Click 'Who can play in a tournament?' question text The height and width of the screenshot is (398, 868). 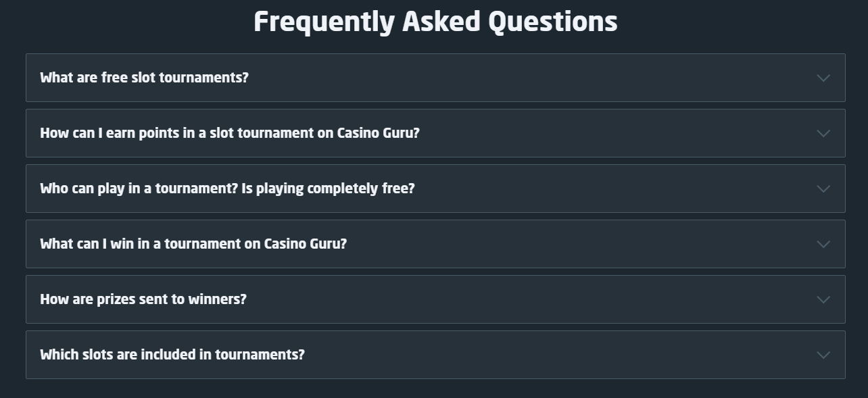tap(226, 189)
